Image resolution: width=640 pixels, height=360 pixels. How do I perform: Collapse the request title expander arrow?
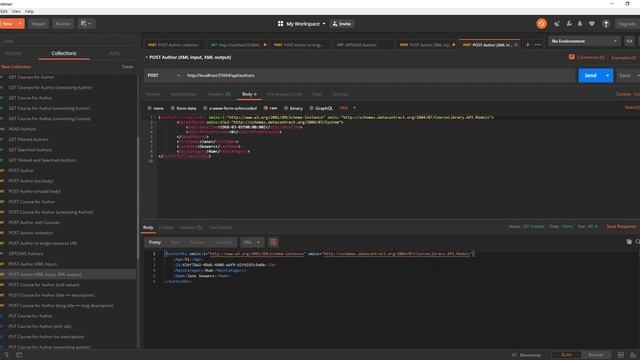click(x=146, y=58)
